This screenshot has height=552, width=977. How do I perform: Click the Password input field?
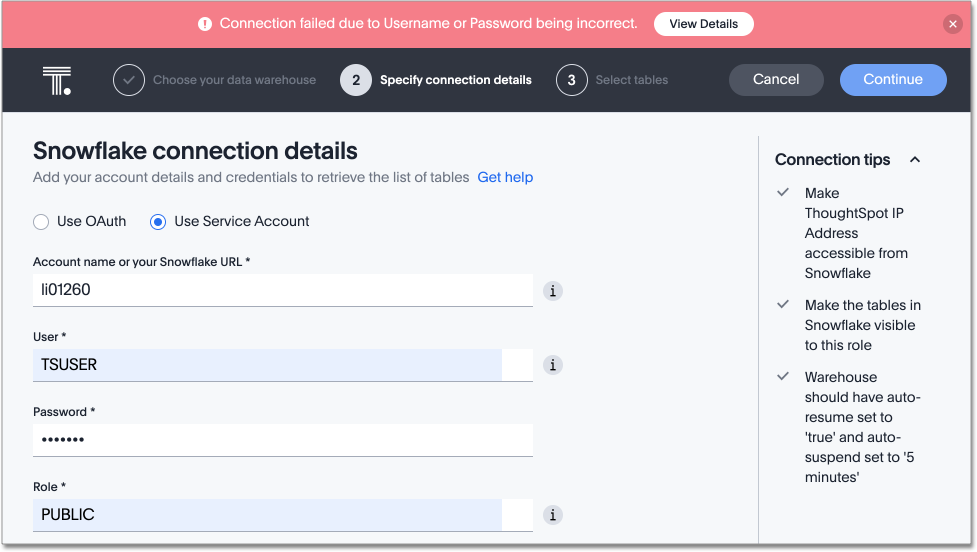click(x=282, y=440)
